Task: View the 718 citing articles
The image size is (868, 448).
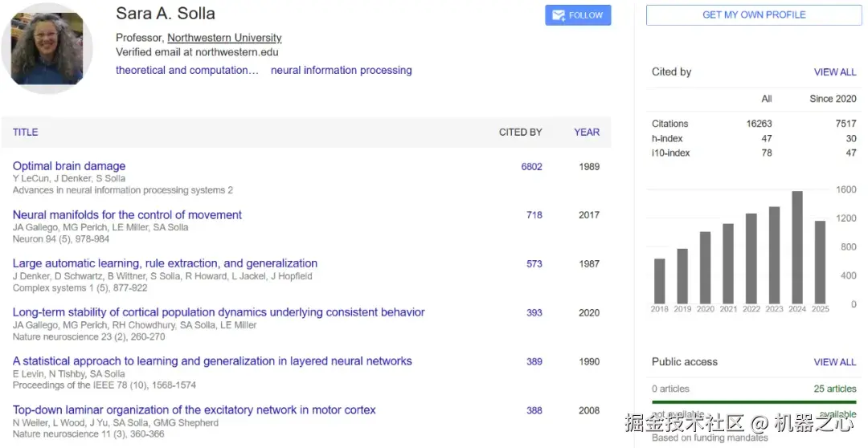Action: tap(534, 215)
